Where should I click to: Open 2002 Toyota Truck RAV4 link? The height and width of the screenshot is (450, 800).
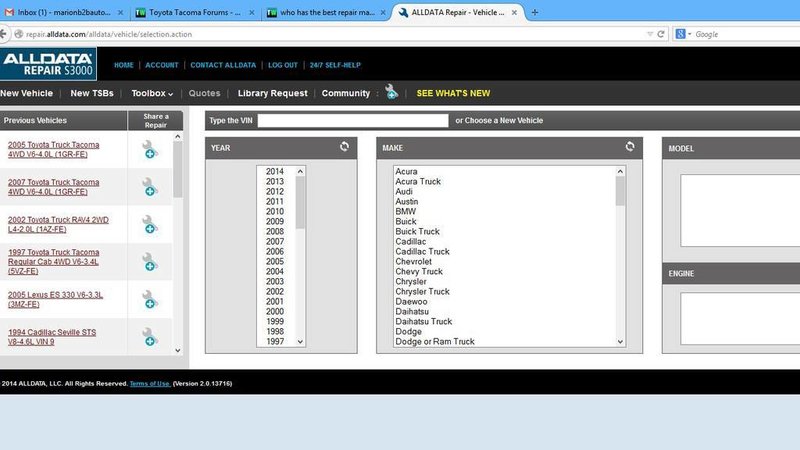(x=58, y=224)
